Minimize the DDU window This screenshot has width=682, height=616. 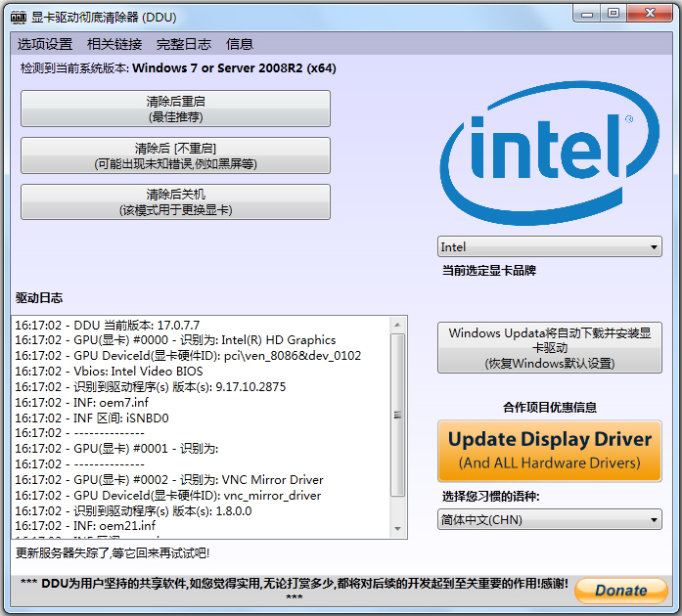[x=587, y=14]
